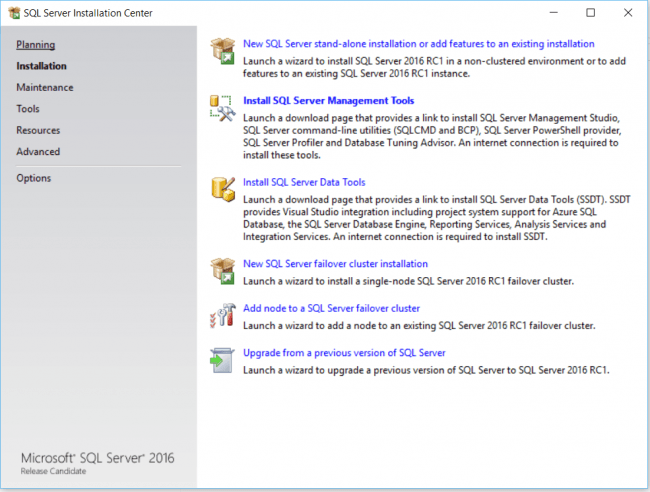Click the stand-alone installation box icon

223,51
